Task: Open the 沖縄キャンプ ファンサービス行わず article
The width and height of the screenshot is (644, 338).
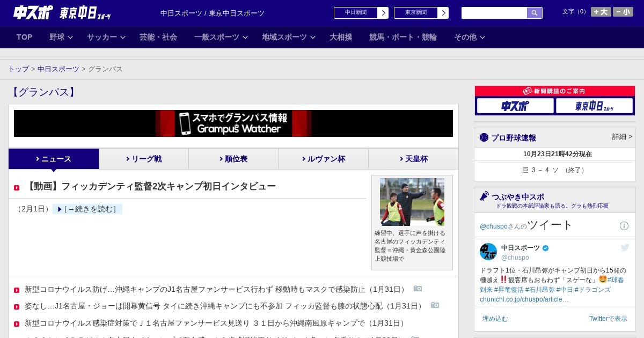Action: (x=216, y=289)
